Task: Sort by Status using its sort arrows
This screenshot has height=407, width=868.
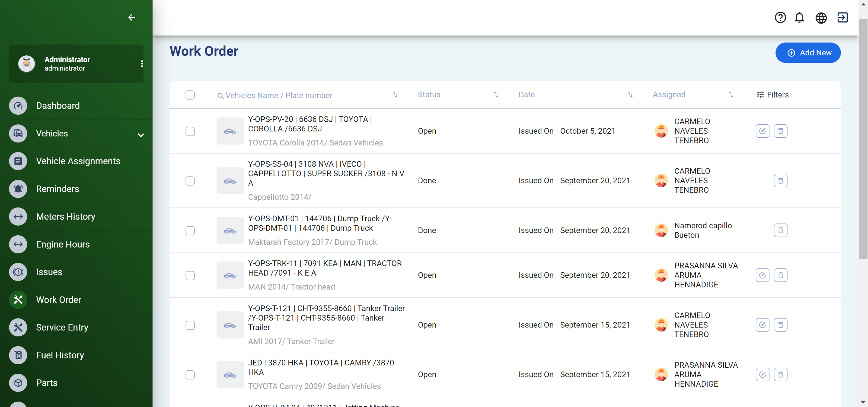Action: 496,95
